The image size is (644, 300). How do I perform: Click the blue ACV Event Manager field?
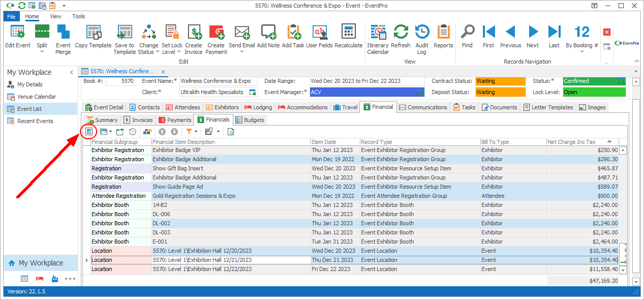point(366,92)
